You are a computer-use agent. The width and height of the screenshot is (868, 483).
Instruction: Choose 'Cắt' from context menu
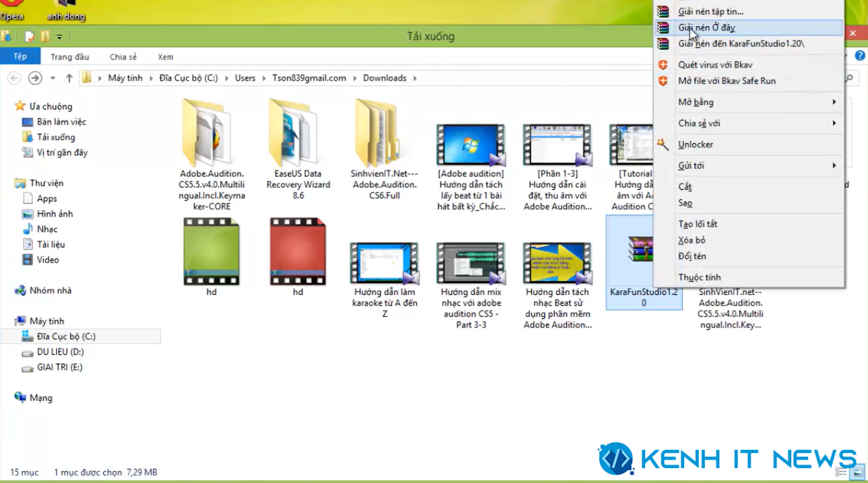(748, 186)
